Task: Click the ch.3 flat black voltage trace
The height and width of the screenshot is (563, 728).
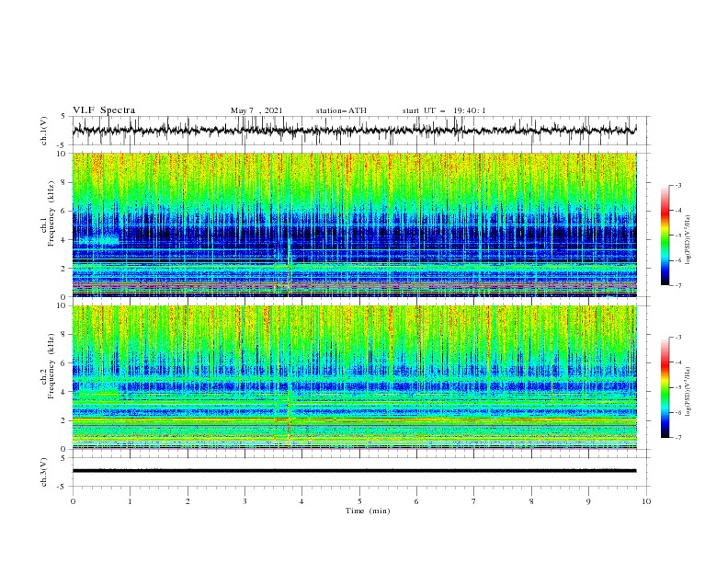Action: [354, 471]
